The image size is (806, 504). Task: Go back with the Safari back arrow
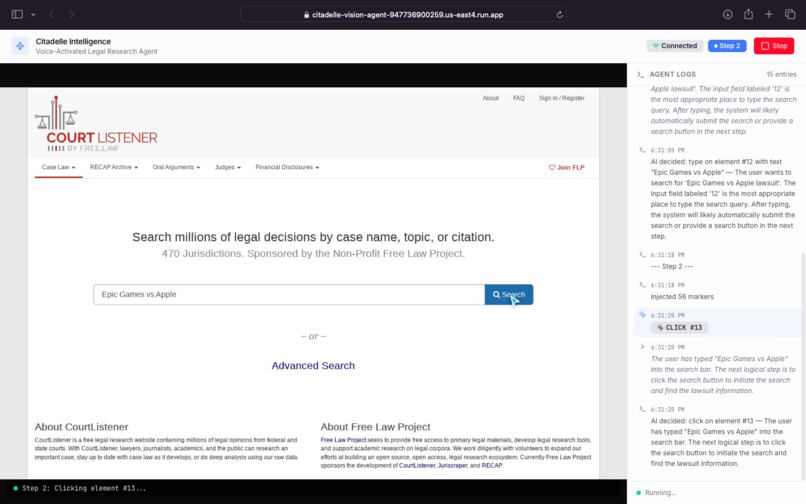click(x=51, y=14)
